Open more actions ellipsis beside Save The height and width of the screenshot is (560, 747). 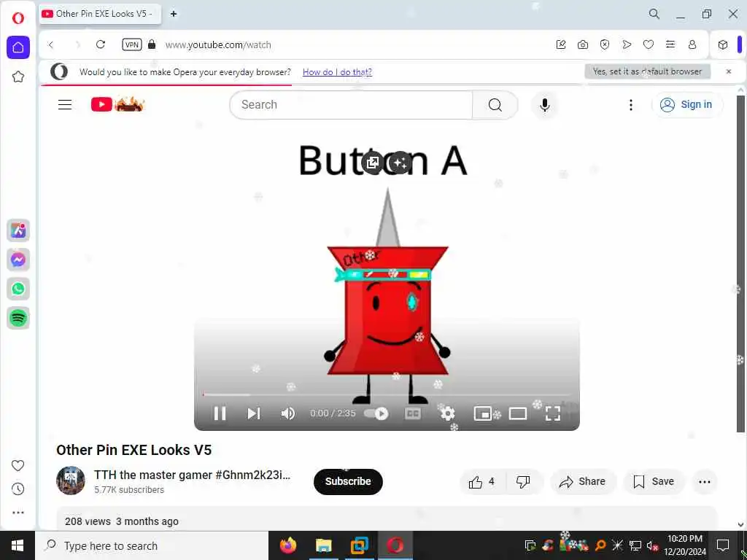pos(705,482)
